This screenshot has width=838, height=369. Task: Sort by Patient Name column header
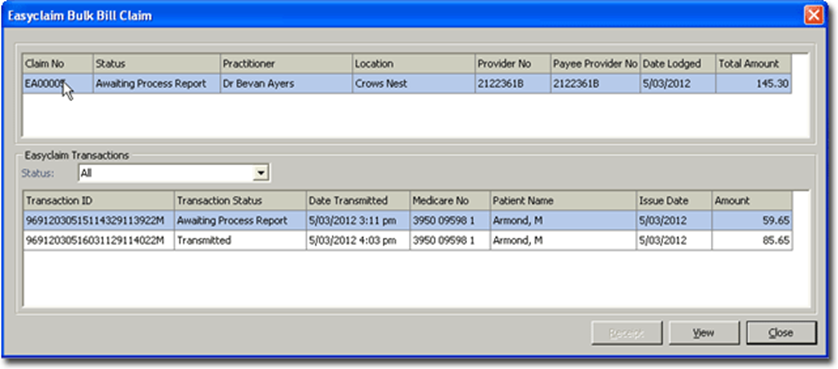(563, 201)
